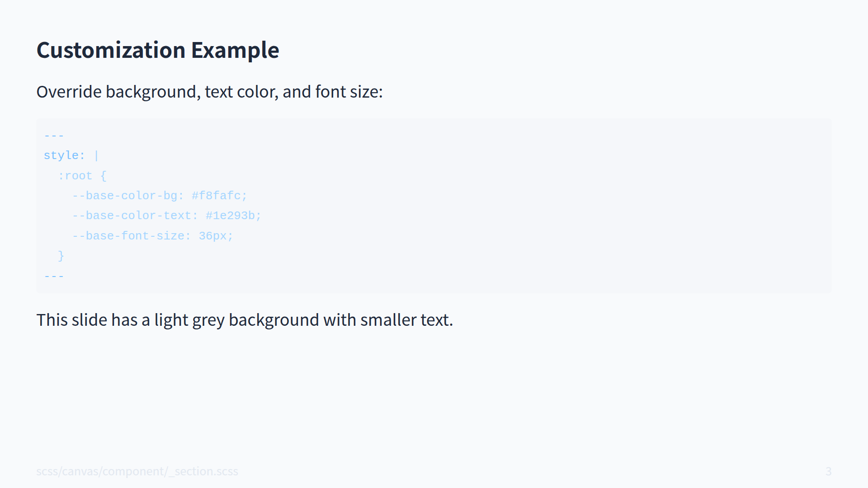Click the closing "---" front matter delimiter

[x=54, y=276]
